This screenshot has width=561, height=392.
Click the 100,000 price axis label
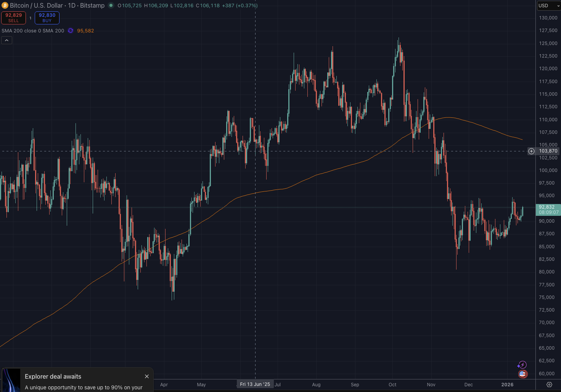(x=548, y=170)
